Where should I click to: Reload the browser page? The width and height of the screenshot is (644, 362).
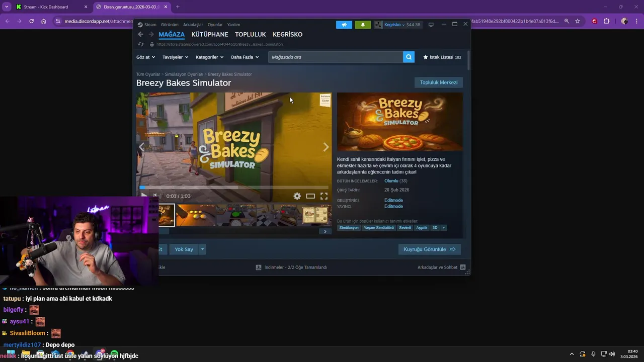(31, 21)
